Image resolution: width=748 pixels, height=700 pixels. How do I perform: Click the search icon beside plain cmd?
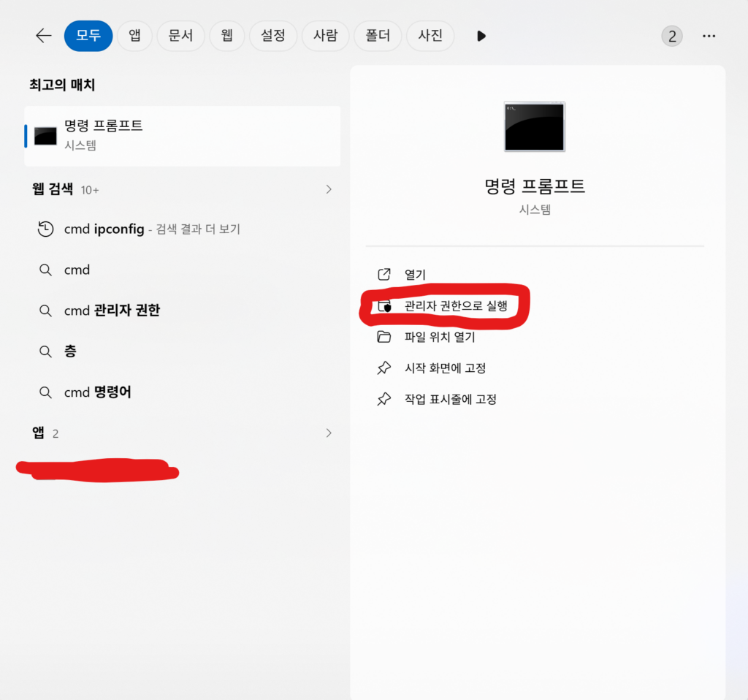tap(45, 270)
